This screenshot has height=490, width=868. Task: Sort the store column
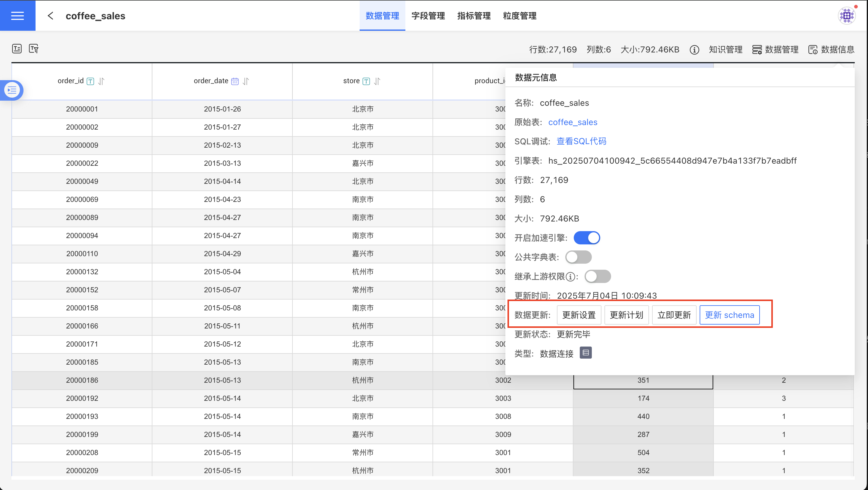(377, 81)
